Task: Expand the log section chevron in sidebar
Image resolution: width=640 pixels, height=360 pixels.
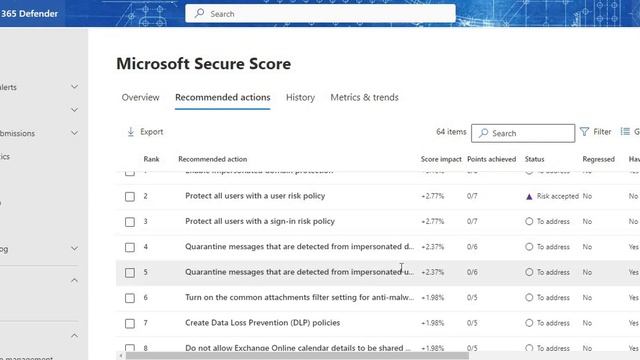Action: point(74,248)
